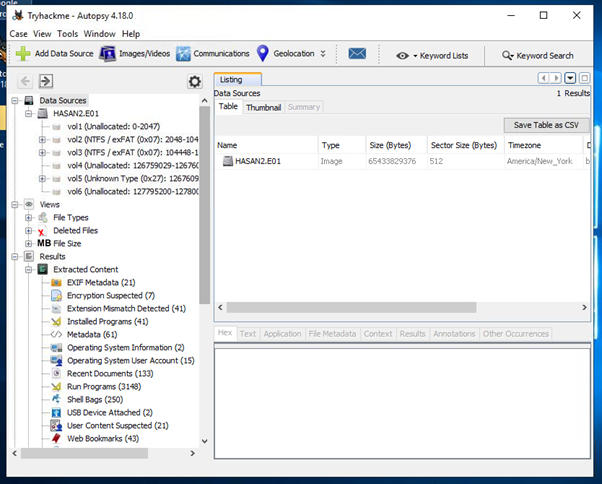The height and width of the screenshot is (484, 602).
Task: Expand the File Types tree node
Action: tap(29, 217)
